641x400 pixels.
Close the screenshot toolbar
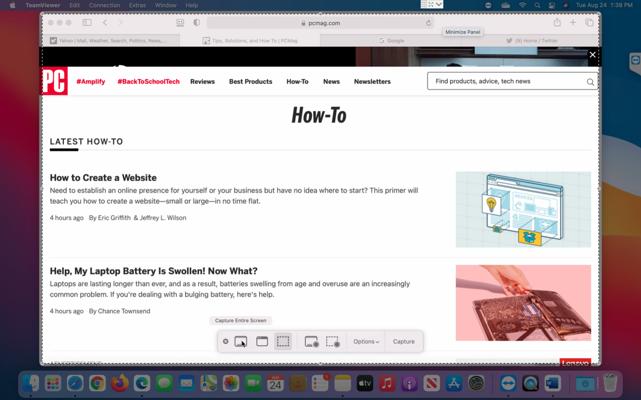pos(225,341)
